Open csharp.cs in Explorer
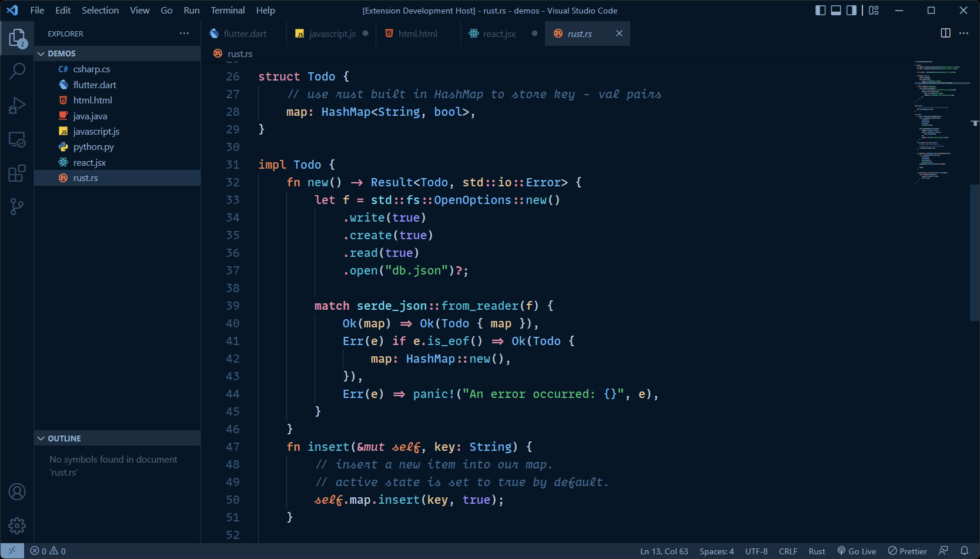 118,69
